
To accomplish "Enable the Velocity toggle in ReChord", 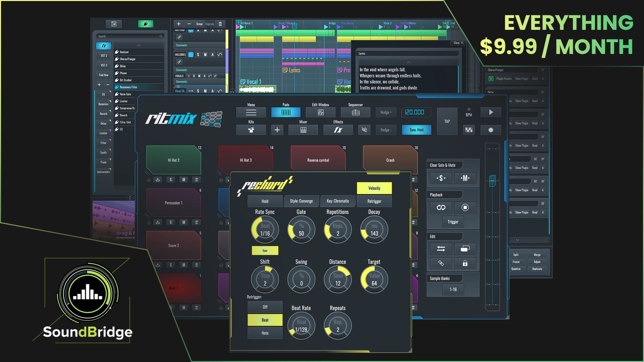I will 374,188.
